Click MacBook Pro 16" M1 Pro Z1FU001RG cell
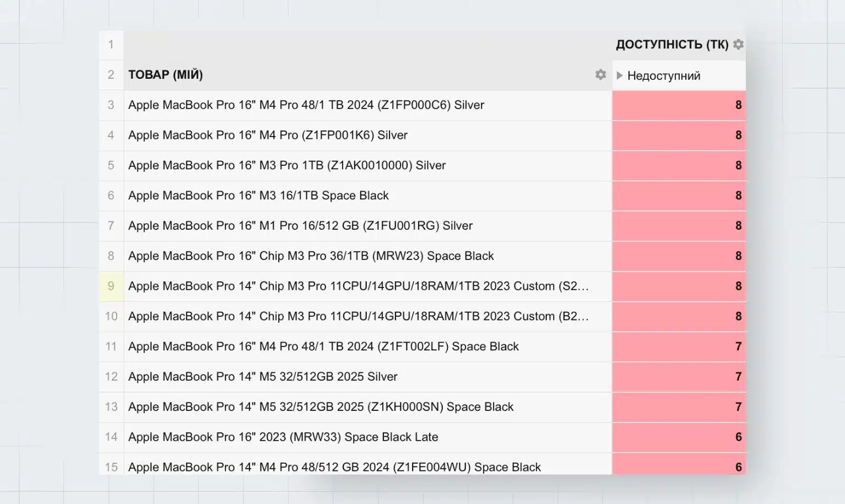The height and width of the screenshot is (504, 845). (x=300, y=226)
